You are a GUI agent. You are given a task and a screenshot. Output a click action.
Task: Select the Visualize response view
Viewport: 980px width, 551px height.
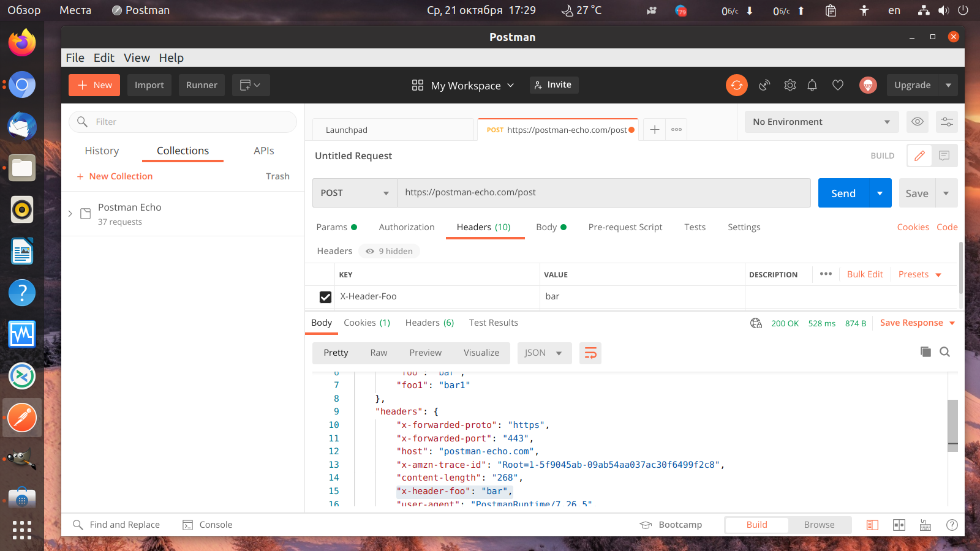[x=481, y=353]
